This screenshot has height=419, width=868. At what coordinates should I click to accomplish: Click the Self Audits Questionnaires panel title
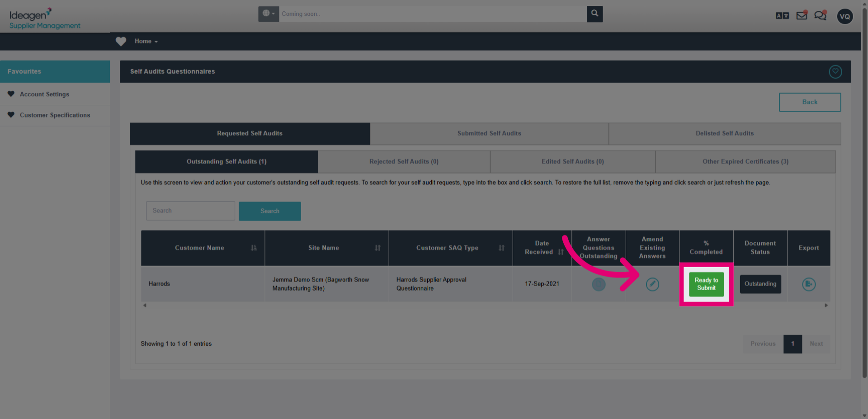pos(172,71)
